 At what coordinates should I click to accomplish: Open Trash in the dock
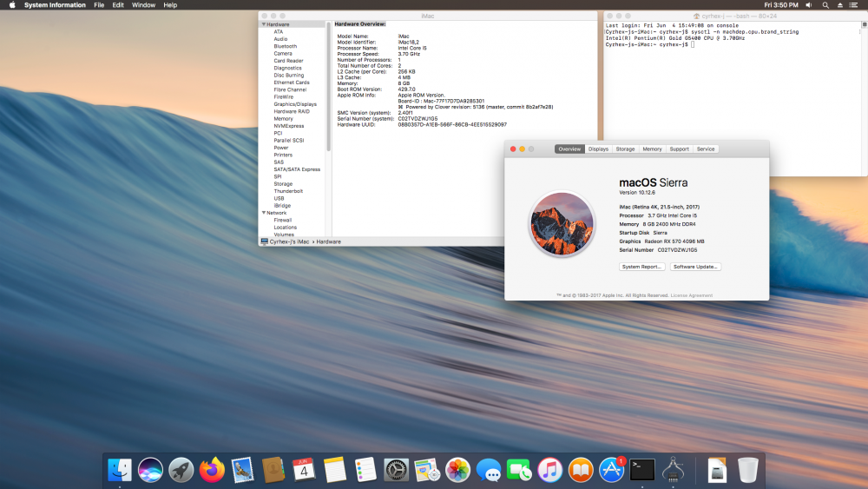(x=748, y=470)
